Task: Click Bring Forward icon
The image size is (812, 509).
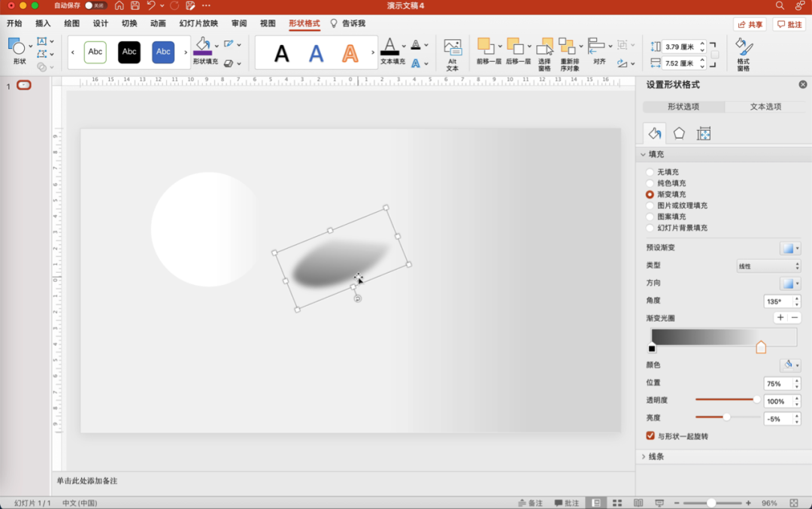Action: point(485,46)
